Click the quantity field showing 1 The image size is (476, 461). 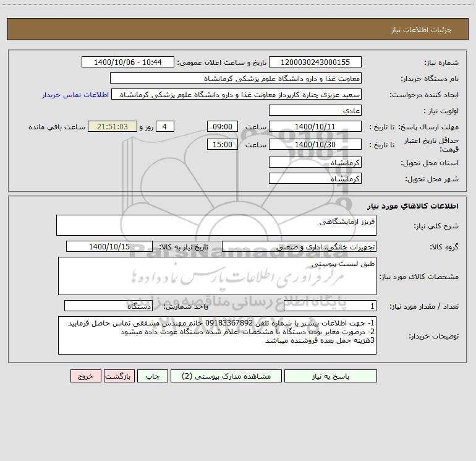coord(330,306)
